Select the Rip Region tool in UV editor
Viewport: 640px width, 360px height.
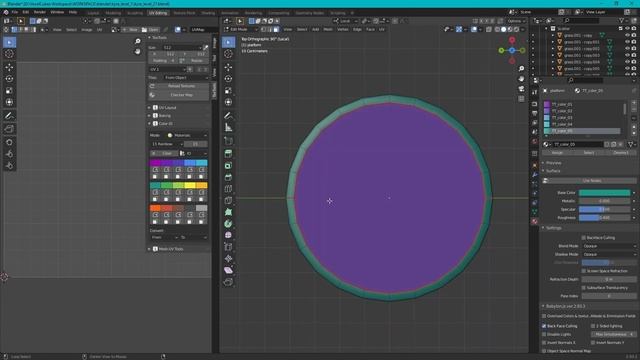9,129
